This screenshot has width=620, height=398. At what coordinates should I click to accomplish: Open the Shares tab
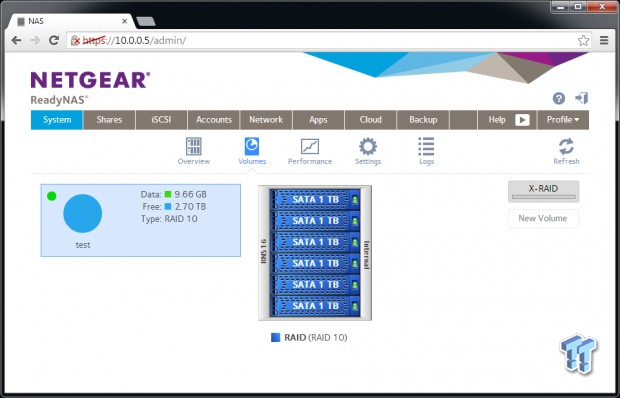(109, 120)
